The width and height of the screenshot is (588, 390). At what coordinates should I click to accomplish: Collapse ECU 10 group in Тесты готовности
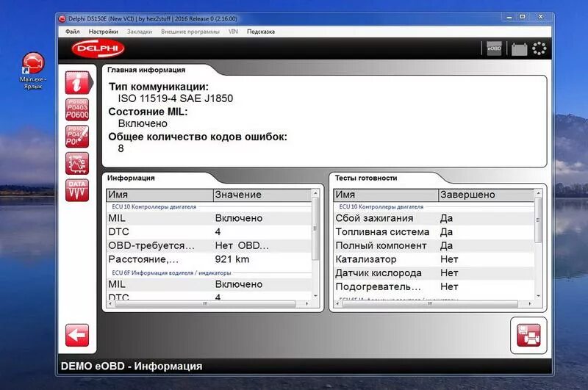(x=381, y=207)
